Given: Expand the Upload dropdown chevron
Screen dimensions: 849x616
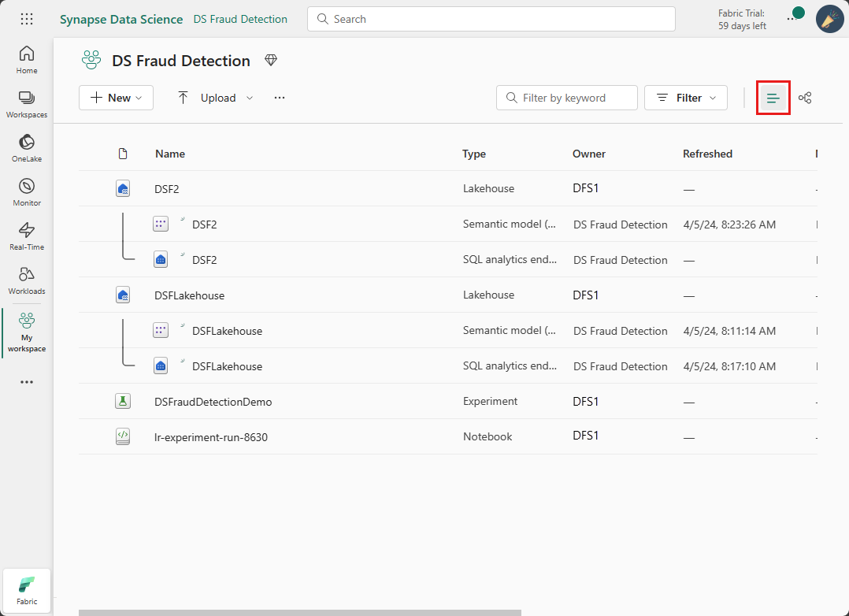Looking at the screenshot, I should pyautogui.click(x=250, y=98).
